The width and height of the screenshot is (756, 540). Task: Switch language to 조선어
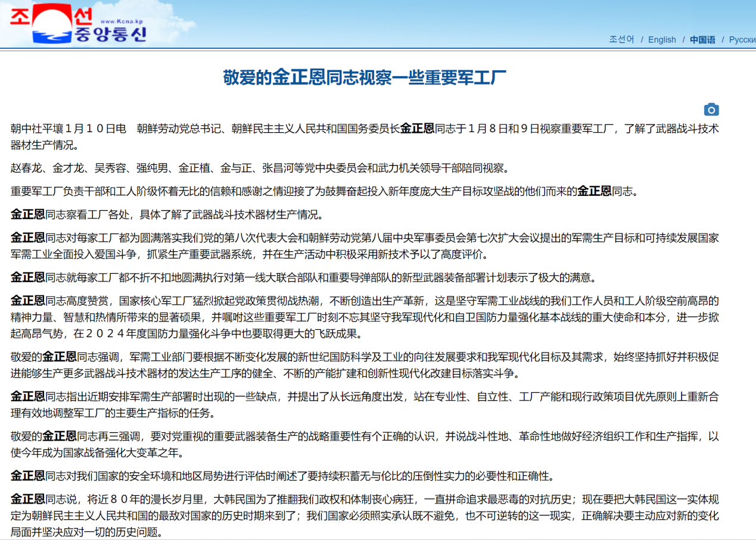[621, 39]
